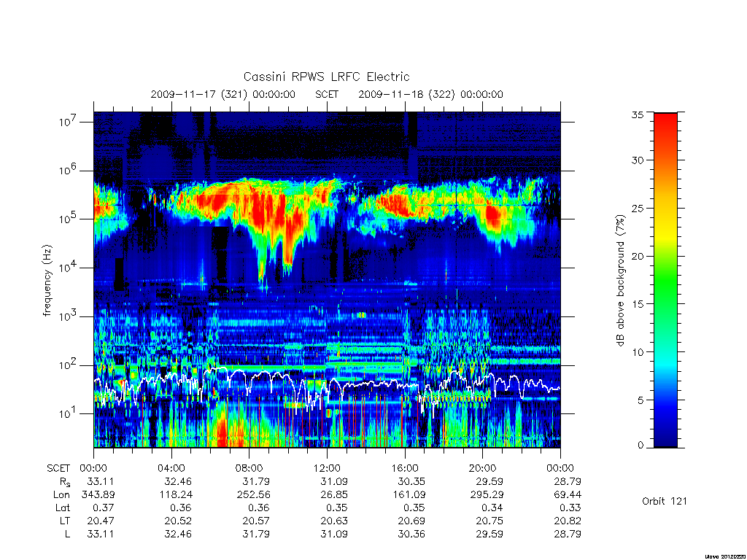747x560 pixels.
Task: Click the end date 2009-11-18 (322)
Action: pyautogui.click(x=406, y=94)
